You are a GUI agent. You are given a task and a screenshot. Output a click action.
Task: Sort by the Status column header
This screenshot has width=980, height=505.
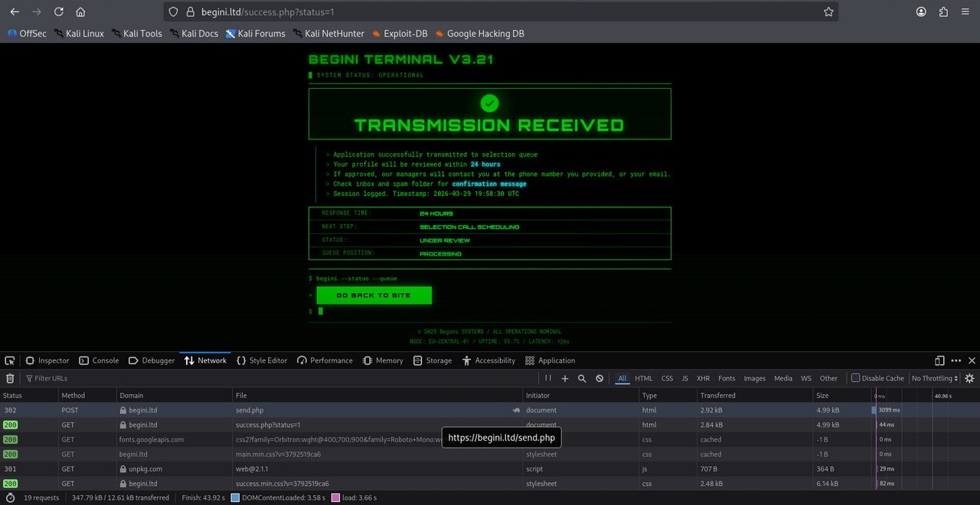coord(29,396)
